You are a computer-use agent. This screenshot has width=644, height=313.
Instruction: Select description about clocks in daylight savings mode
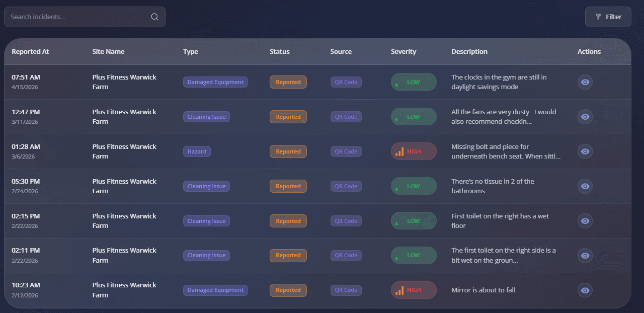coord(499,82)
